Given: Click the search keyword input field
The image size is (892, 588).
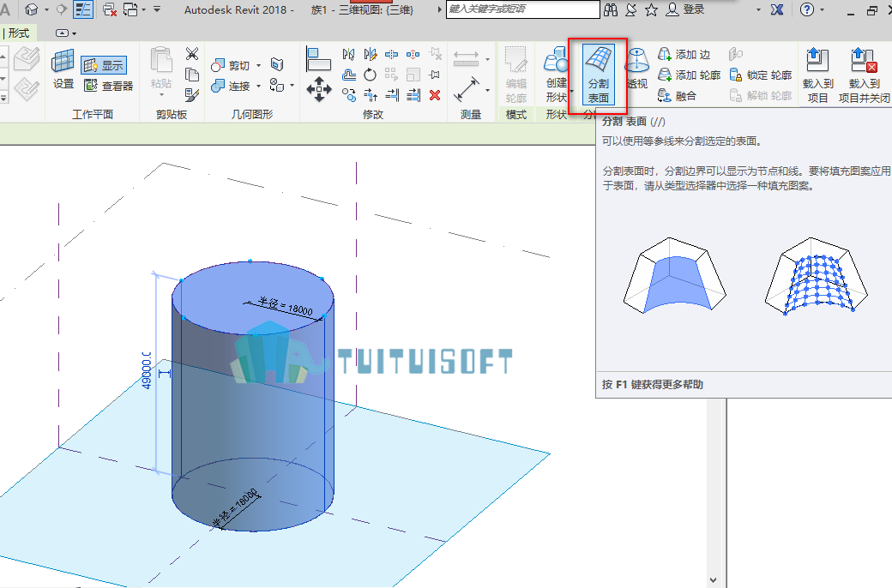Looking at the screenshot, I should coord(522,9).
